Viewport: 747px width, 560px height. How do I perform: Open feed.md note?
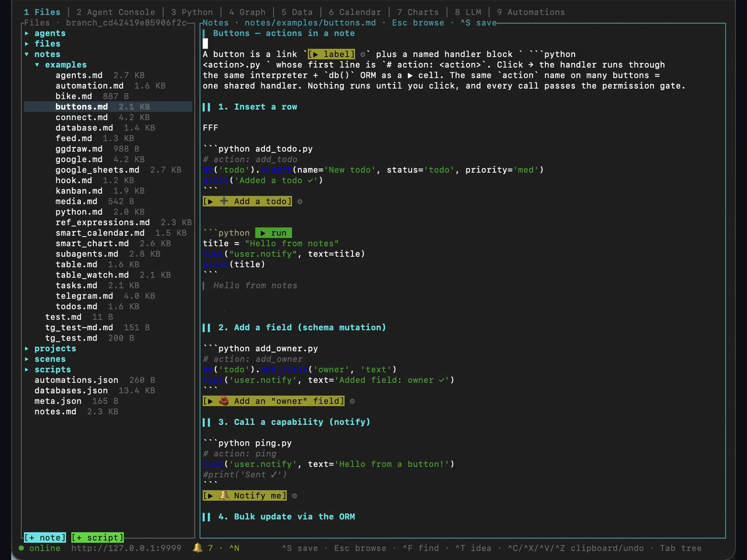pos(74,139)
